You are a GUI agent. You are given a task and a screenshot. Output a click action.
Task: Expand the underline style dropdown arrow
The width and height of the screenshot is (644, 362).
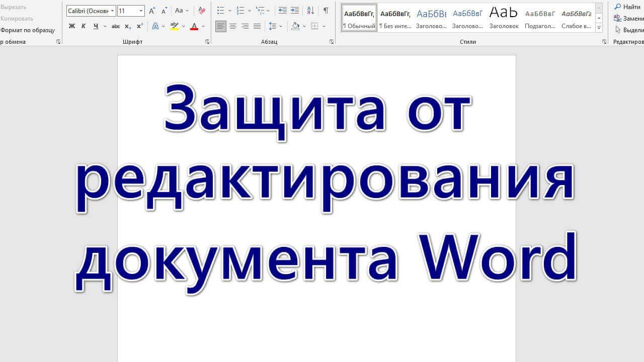coord(105,26)
